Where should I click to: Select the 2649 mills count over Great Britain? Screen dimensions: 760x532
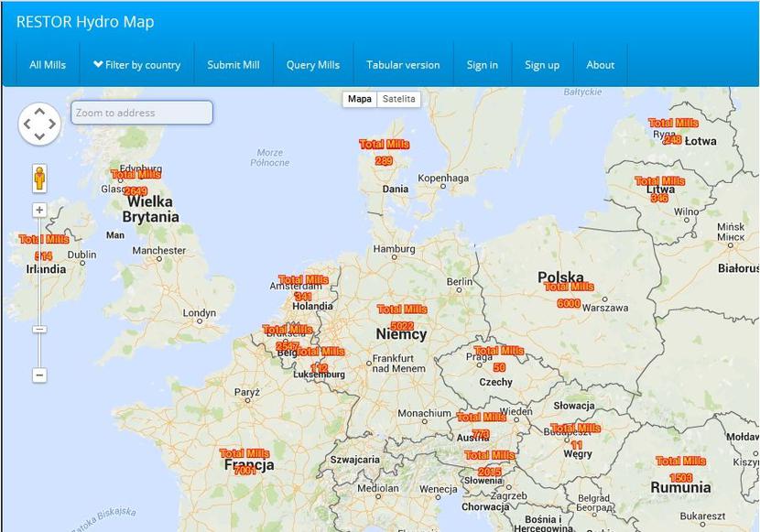tap(136, 190)
